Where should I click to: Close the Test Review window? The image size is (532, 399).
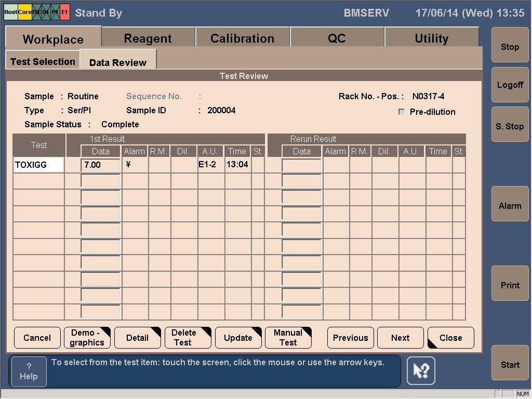tap(451, 338)
